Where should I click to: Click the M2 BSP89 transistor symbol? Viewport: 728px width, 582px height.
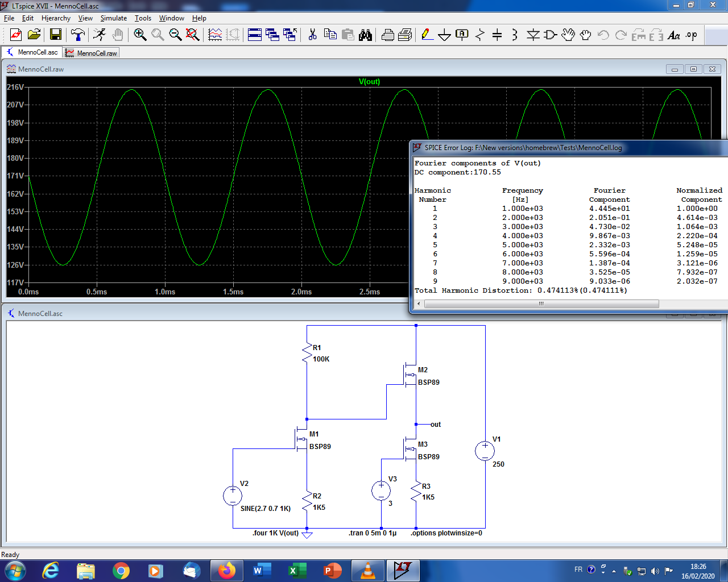[411, 375]
